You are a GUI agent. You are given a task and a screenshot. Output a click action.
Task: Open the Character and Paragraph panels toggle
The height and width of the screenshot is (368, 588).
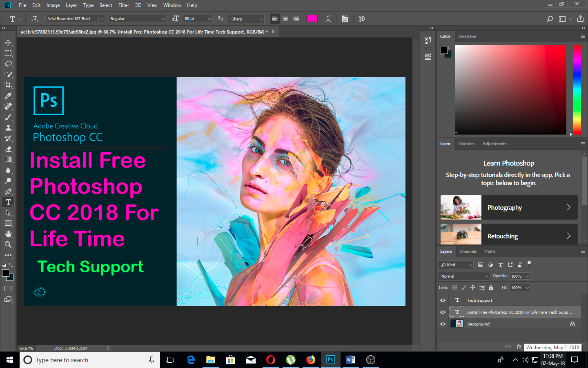click(x=345, y=19)
